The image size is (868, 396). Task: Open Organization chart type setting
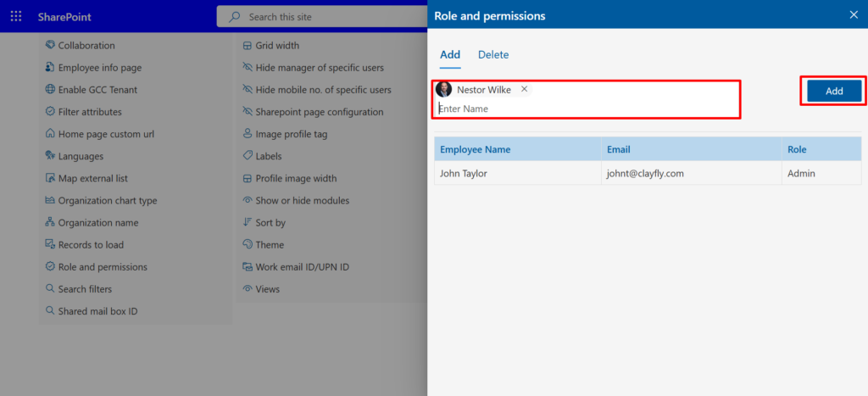pos(108,200)
